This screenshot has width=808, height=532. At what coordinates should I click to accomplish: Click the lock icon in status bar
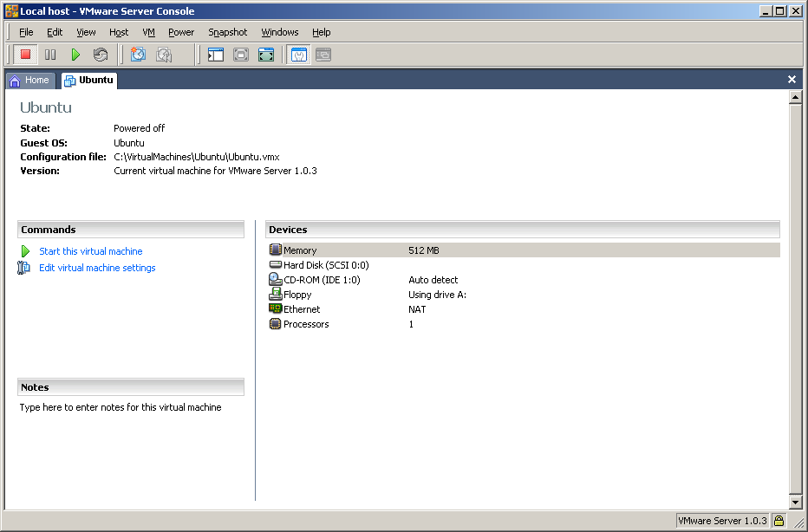click(x=779, y=521)
